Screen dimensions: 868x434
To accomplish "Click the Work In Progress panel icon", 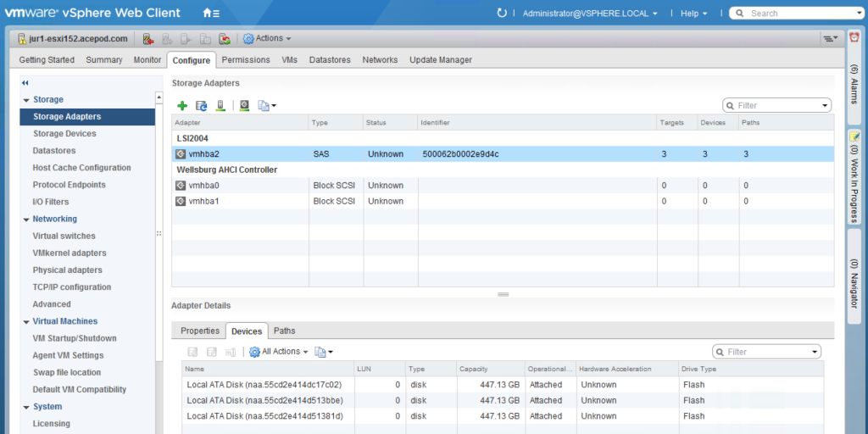I will click(x=854, y=136).
